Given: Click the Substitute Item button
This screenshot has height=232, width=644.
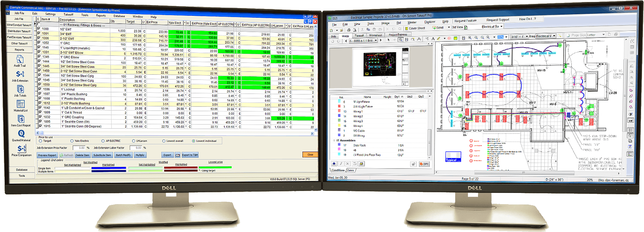Looking at the screenshot, I should click(102, 155).
